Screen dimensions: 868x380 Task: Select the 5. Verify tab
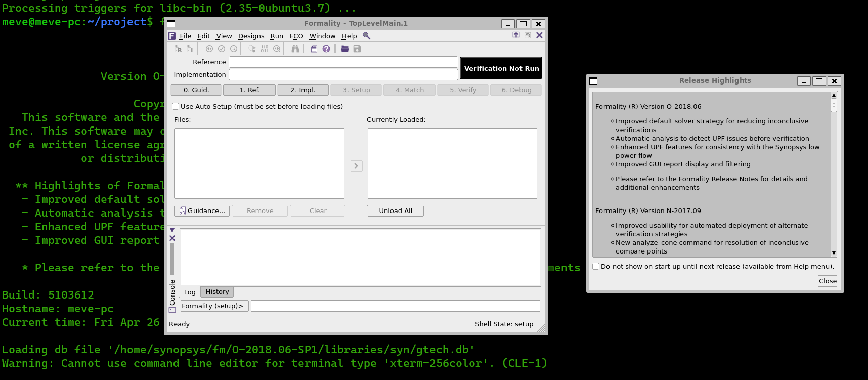point(463,90)
